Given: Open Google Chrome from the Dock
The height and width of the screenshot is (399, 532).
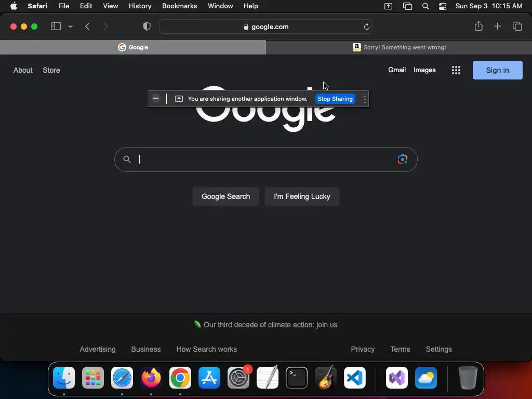Looking at the screenshot, I should click(x=180, y=378).
